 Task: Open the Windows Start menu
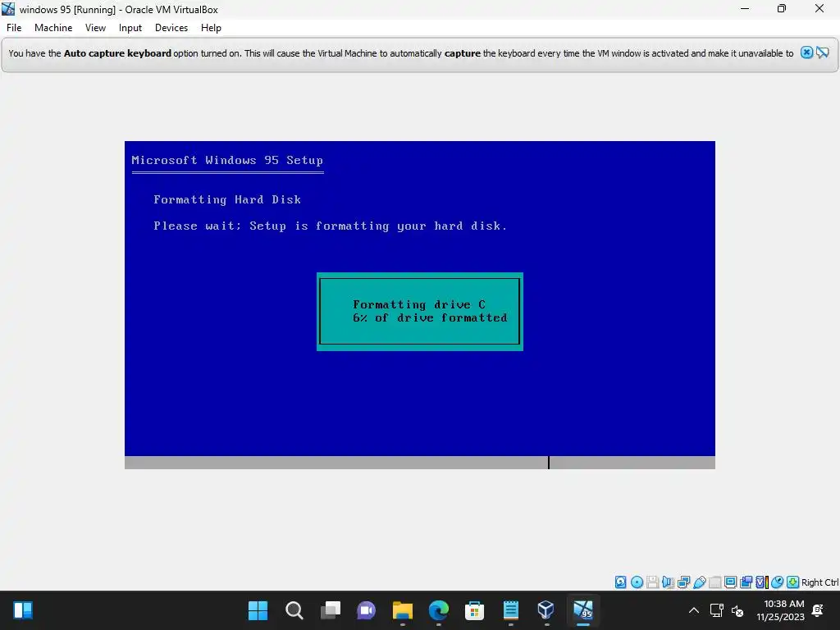[258, 610]
